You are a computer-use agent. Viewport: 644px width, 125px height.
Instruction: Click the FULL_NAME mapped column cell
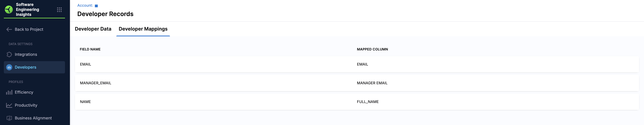[367, 102]
